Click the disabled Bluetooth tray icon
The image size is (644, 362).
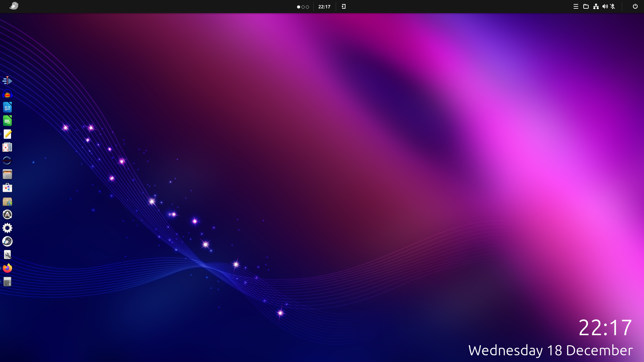(x=613, y=6)
